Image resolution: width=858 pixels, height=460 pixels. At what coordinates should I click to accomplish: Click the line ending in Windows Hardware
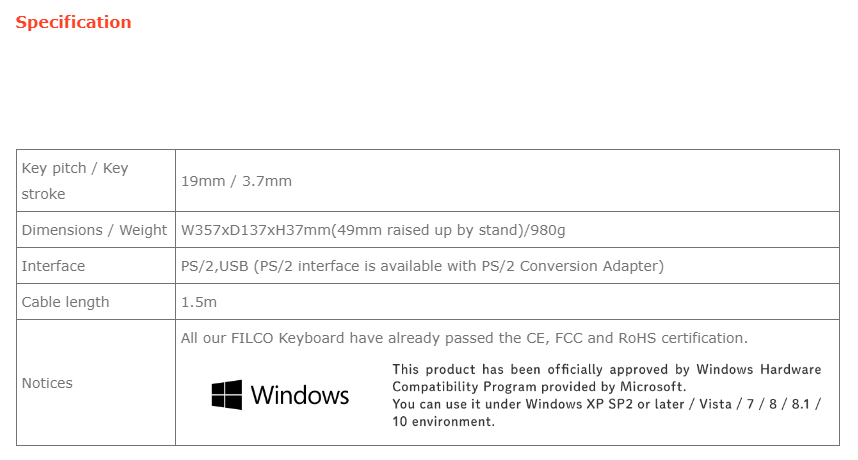pos(606,369)
